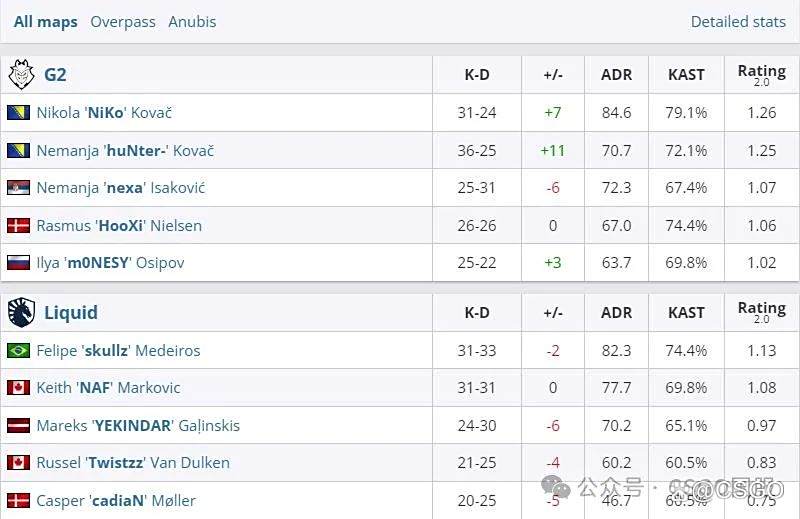The image size is (800, 519).
Task: Click the Liquid table Rating 2.0 header
Action: [761, 312]
